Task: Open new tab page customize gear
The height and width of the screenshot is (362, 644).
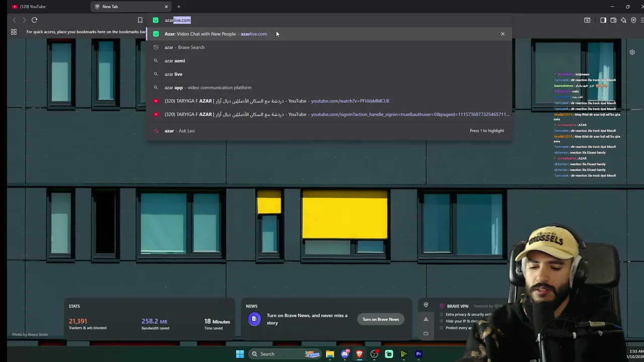Action: 632,52
